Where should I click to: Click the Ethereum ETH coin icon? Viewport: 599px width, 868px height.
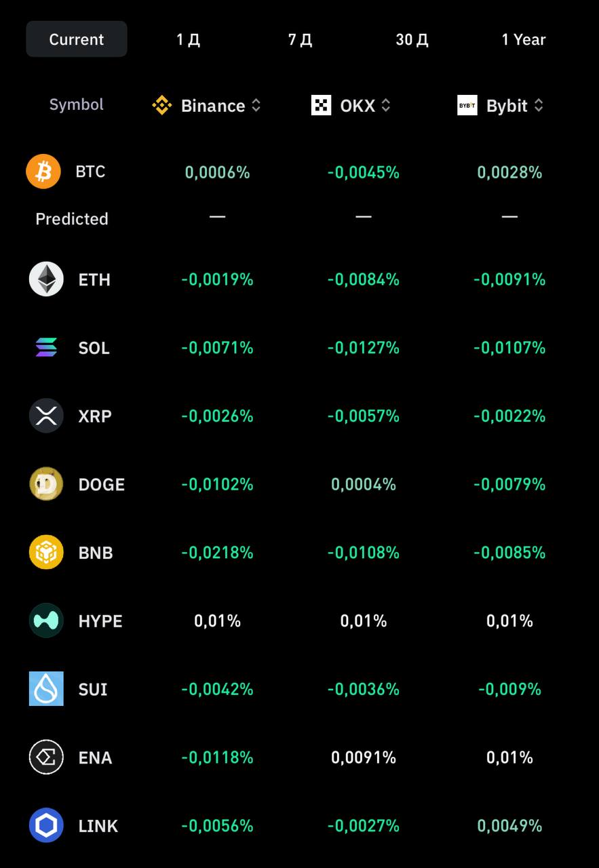tap(46, 279)
